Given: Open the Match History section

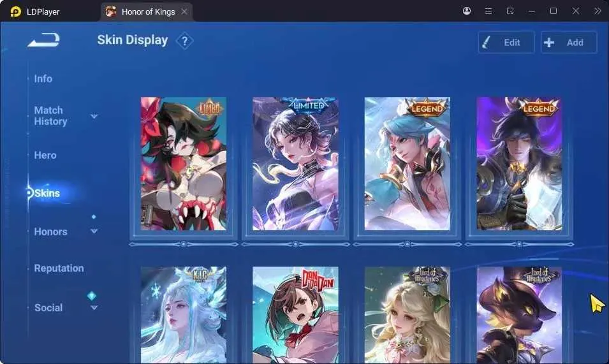Looking at the screenshot, I should [50, 115].
